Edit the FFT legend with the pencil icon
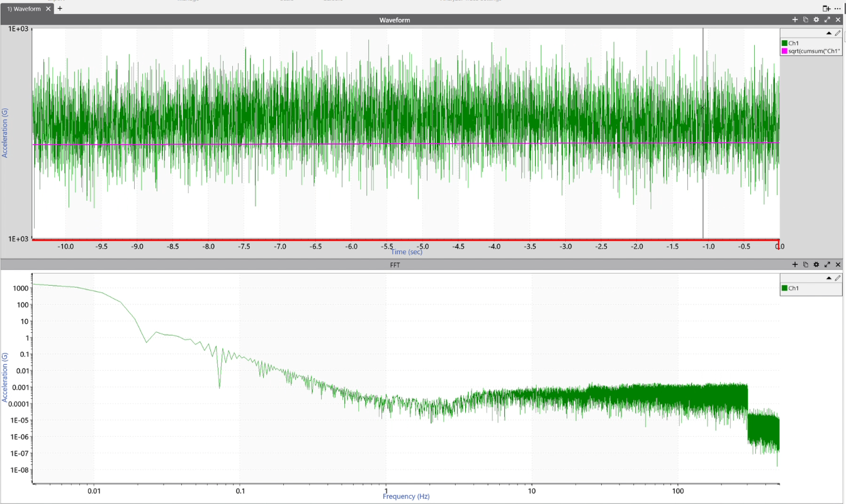Screen dimensions: 846x504 (838, 278)
